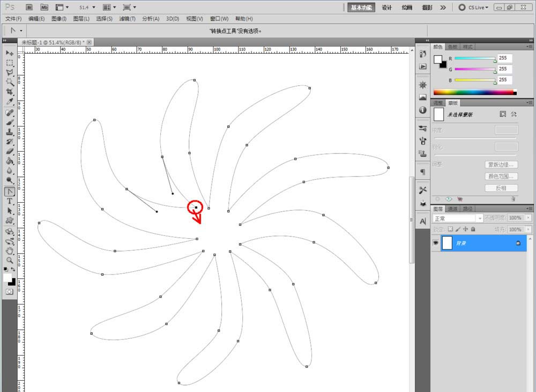
Task: Click the R red channel slider
Action: click(474, 58)
